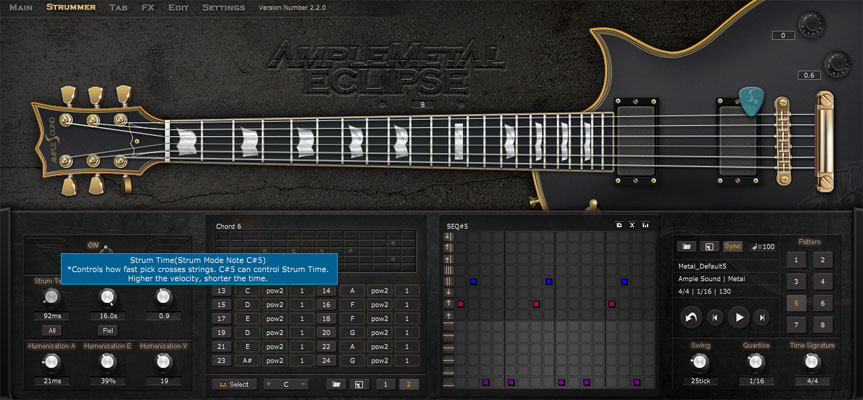
Task: Click the tempo field showing 100
Action: [761, 246]
